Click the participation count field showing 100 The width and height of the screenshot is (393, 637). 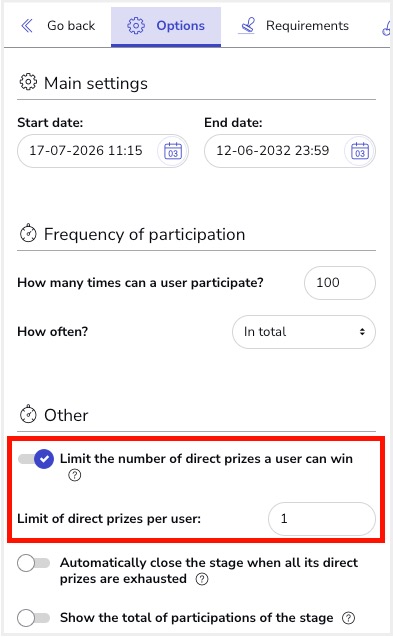[340, 283]
